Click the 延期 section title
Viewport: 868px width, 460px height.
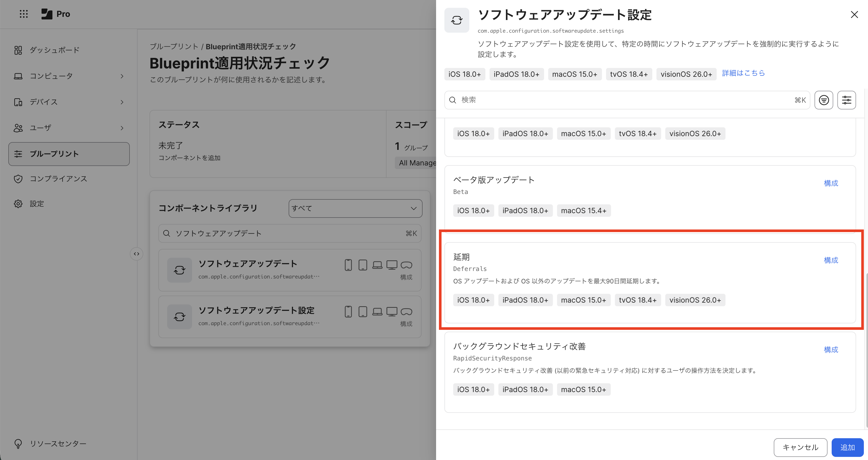point(461,257)
